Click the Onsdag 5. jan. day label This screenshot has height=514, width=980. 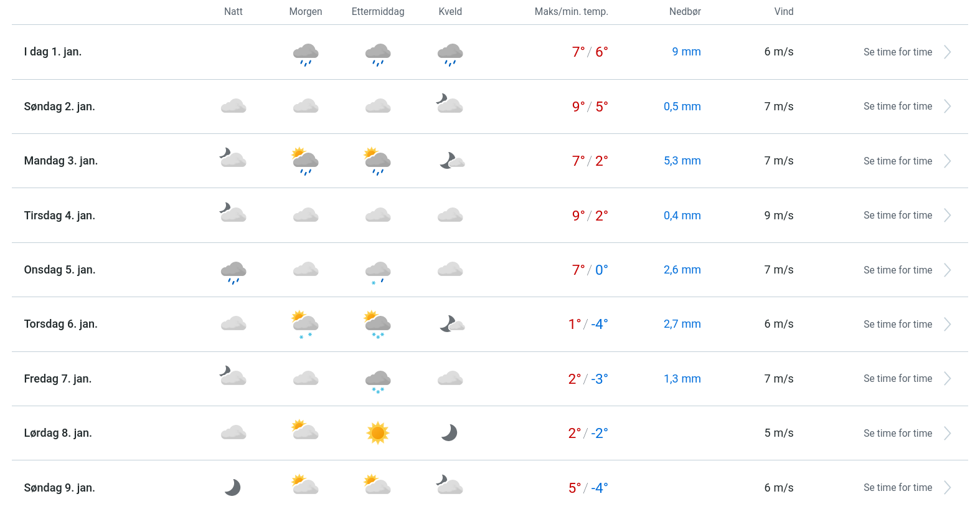[60, 270]
